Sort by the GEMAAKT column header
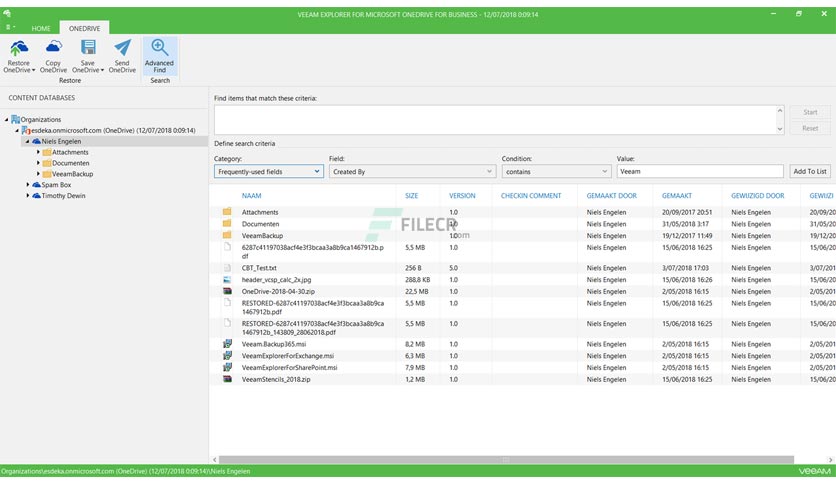This screenshot has width=836, height=484. click(x=677, y=196)
